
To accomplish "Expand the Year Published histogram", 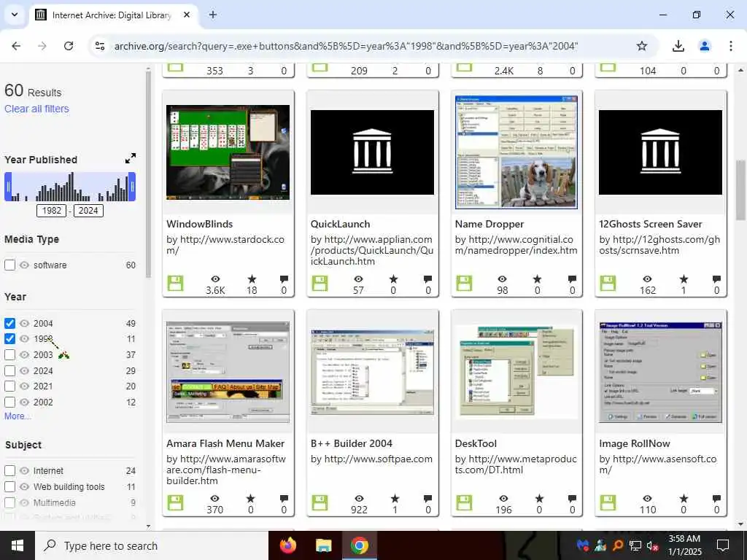I will pyautogui.click(x=131, y=158).
